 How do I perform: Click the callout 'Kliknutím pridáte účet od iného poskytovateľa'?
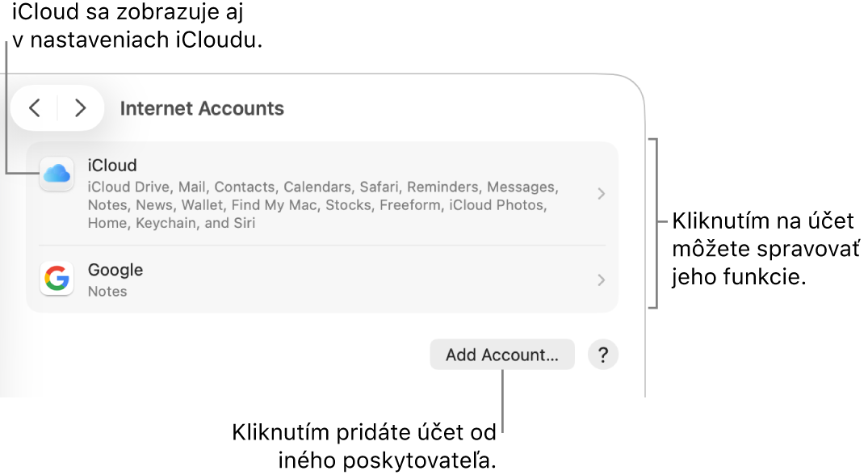(364, 446)
